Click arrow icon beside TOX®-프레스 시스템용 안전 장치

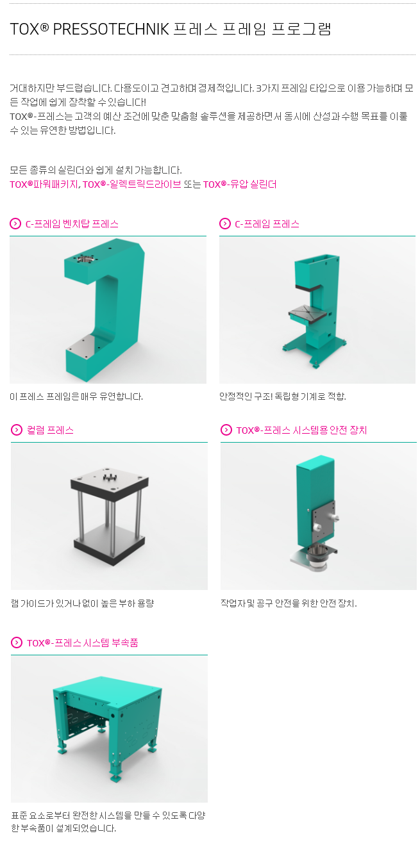(226, 430)
